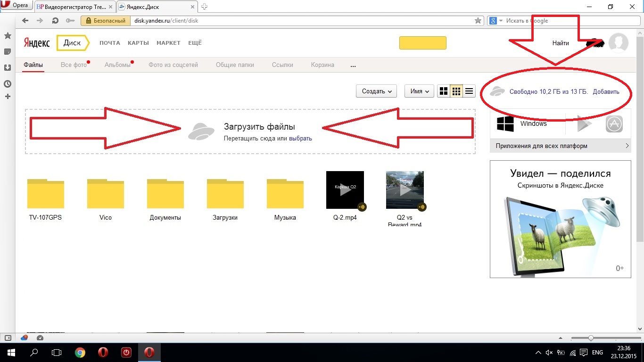Click Добавить to add storage space
The image size is (644, 362).
point(606,92)
